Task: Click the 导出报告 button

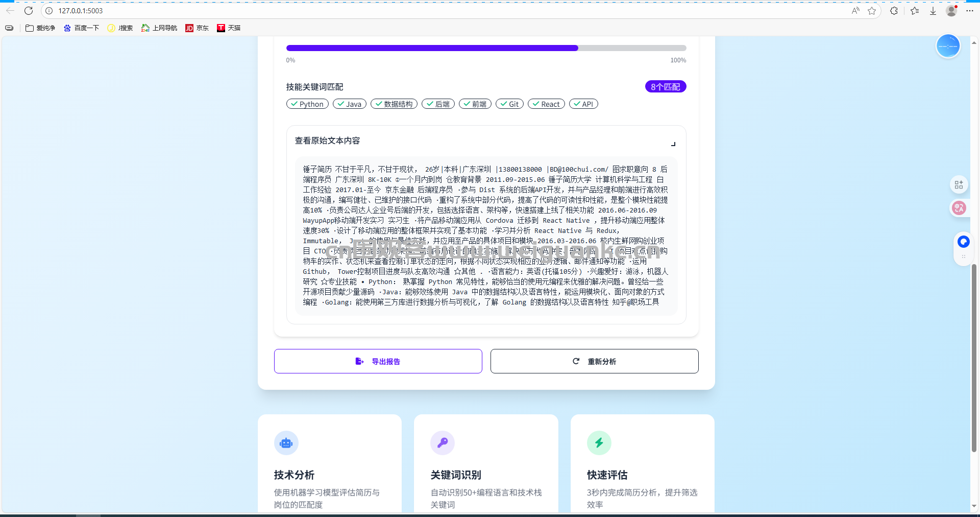Action: (x=378, y=361)
